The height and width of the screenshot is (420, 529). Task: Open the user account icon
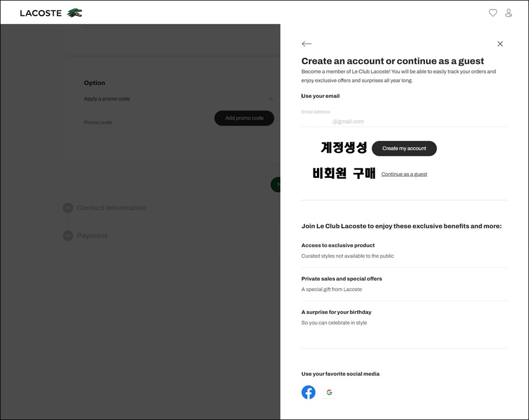[x=509, y=13]
